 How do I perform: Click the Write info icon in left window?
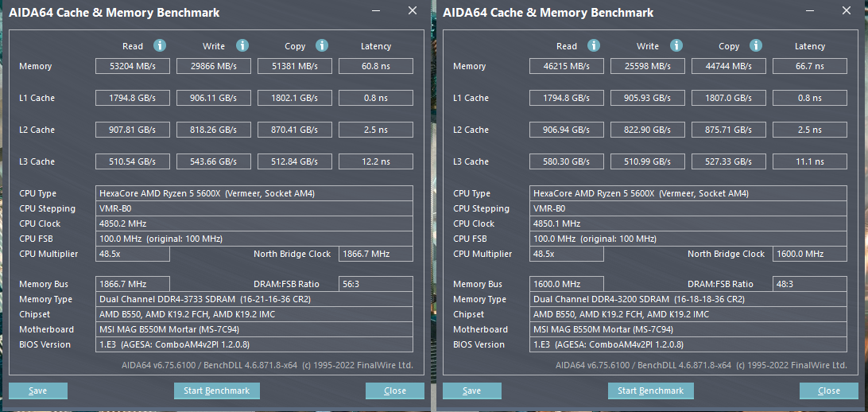click(242, 45)
